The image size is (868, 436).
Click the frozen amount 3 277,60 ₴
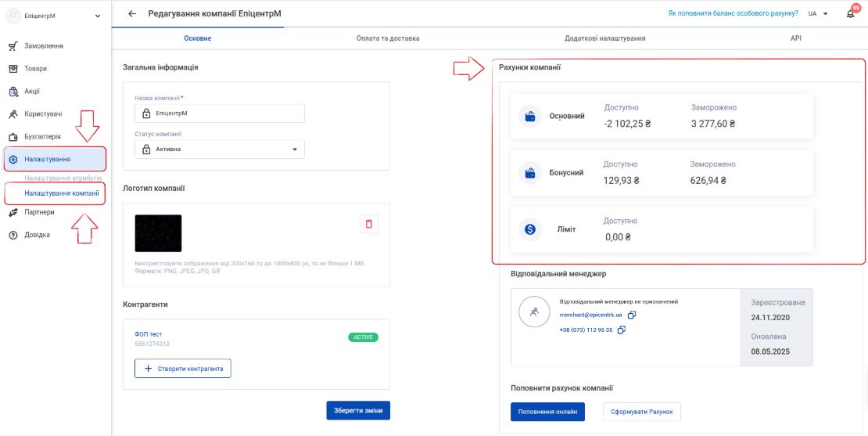(713, 124)
